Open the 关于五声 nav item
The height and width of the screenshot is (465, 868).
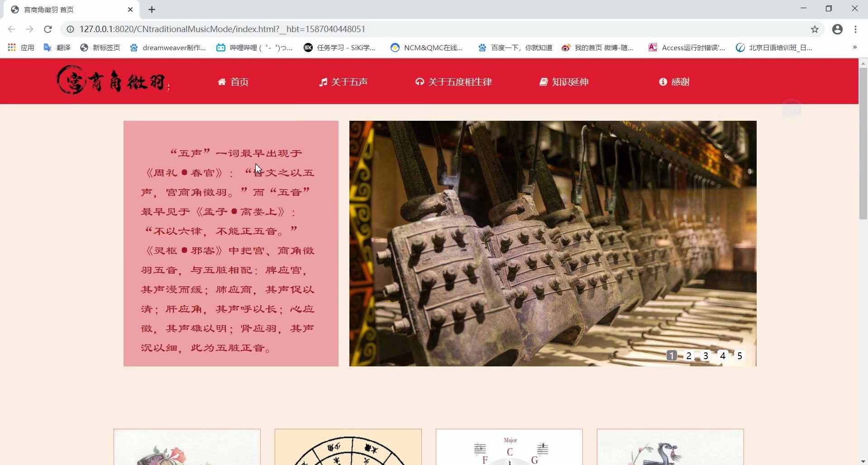click(343, 82)
